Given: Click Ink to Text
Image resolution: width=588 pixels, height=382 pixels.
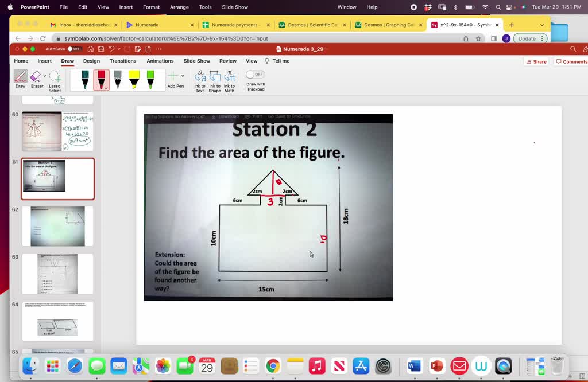Looking at the screenshot, I should pos(200,81).
